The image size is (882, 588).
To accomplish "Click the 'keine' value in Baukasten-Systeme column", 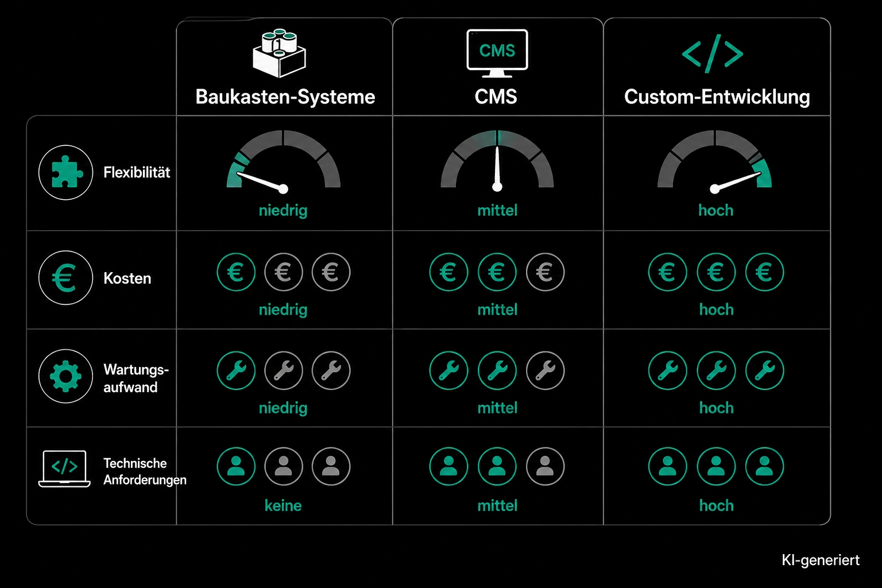I will [283, 505].
